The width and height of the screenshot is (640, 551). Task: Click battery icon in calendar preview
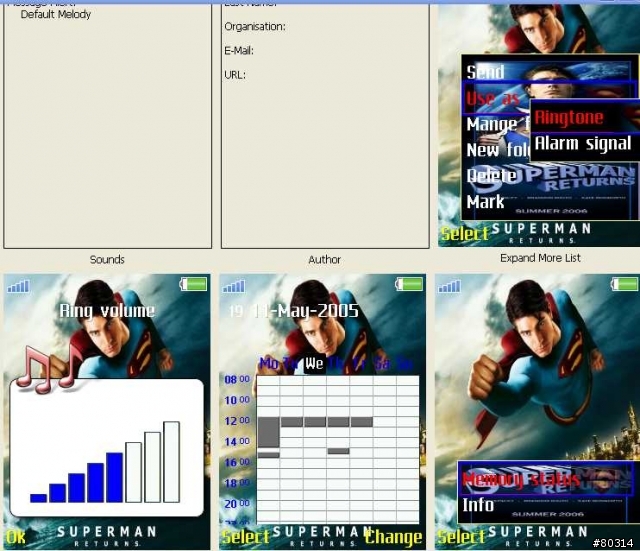click(x=409, y=284)
